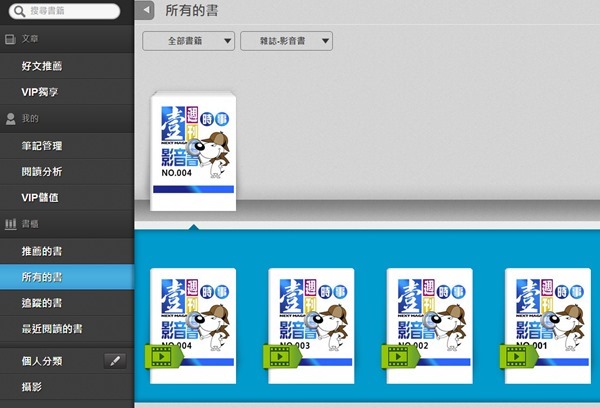Click video tag icon on NO.003 book

[x=282, y=357]
